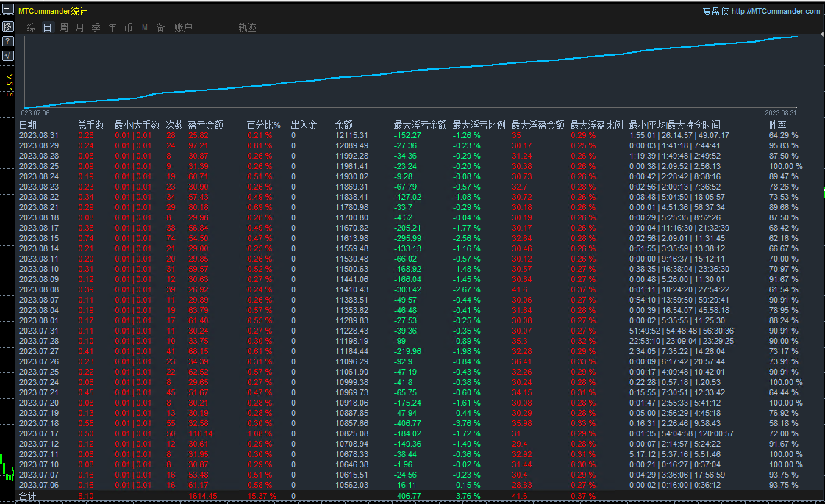Screen dimensions: 825x504
Task: Switch to the 账户 account tab
Action: pos(183,27)
